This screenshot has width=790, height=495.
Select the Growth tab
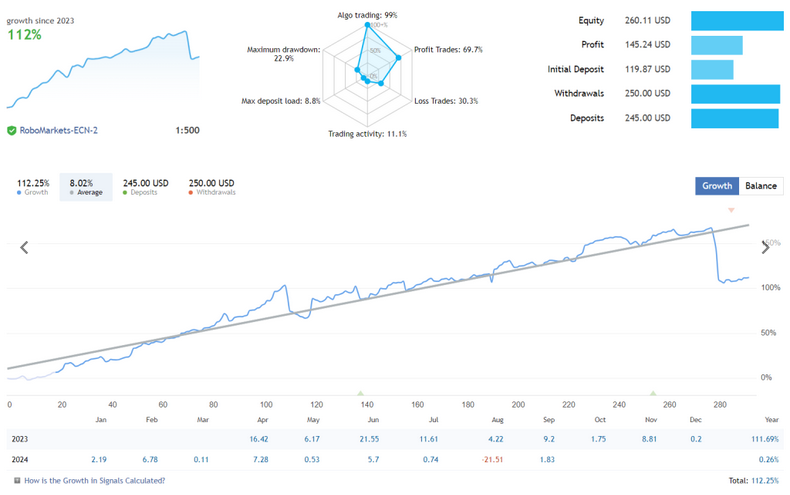coord(717,186)
